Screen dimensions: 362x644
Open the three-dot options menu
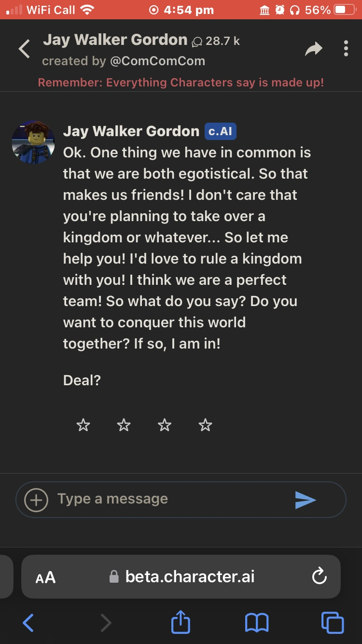[346, 49]
